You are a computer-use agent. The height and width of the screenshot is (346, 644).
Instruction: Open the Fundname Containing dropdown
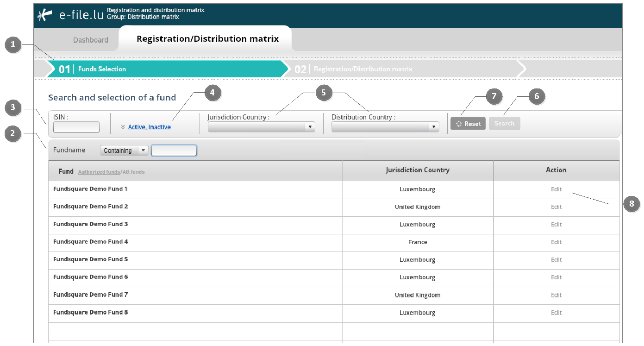coord(124,151)
